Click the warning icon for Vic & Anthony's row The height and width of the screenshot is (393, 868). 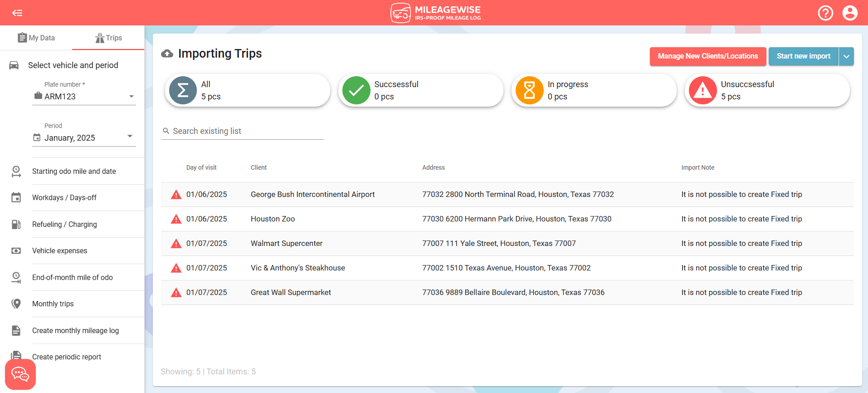point(176,268)
